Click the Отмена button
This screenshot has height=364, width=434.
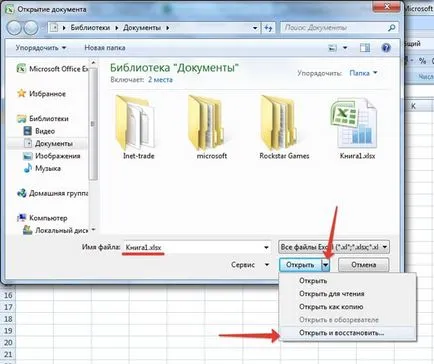point(363,265)
